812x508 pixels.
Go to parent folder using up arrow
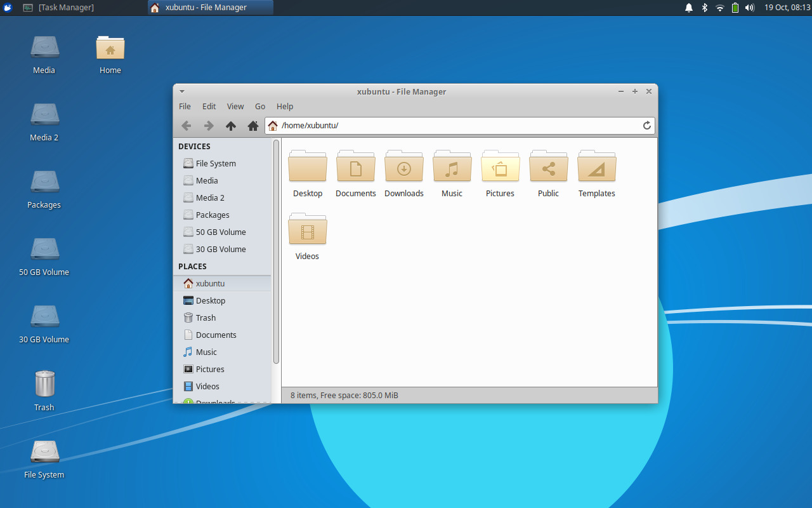coord(231,126)
